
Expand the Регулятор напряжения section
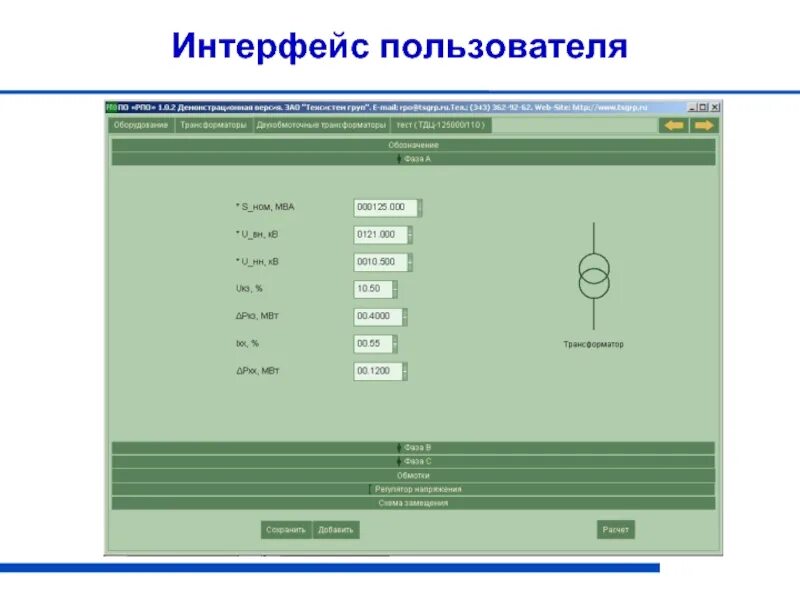click(413, 489)
